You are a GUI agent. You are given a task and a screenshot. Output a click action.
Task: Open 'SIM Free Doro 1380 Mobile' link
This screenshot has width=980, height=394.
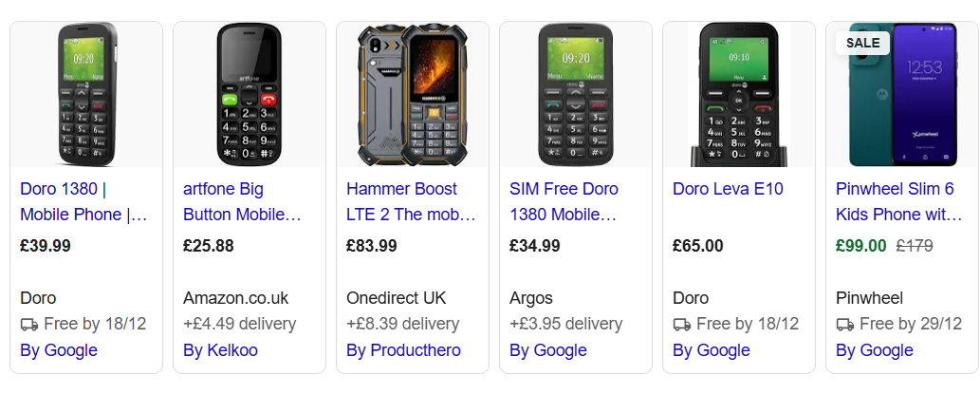(x=564, y=201)
